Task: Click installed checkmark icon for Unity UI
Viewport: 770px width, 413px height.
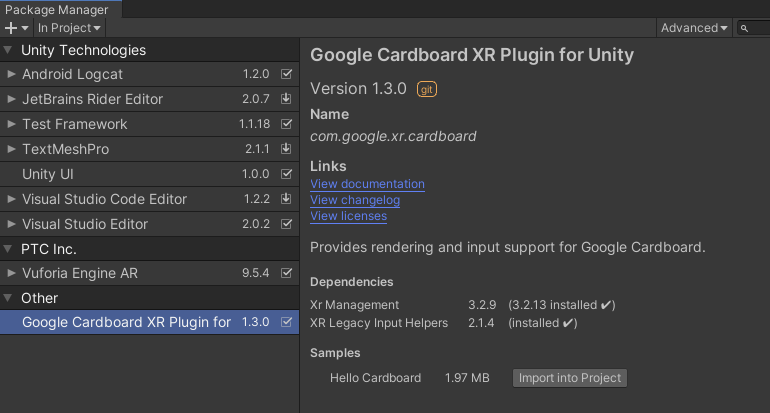Action: click(286, 174)
